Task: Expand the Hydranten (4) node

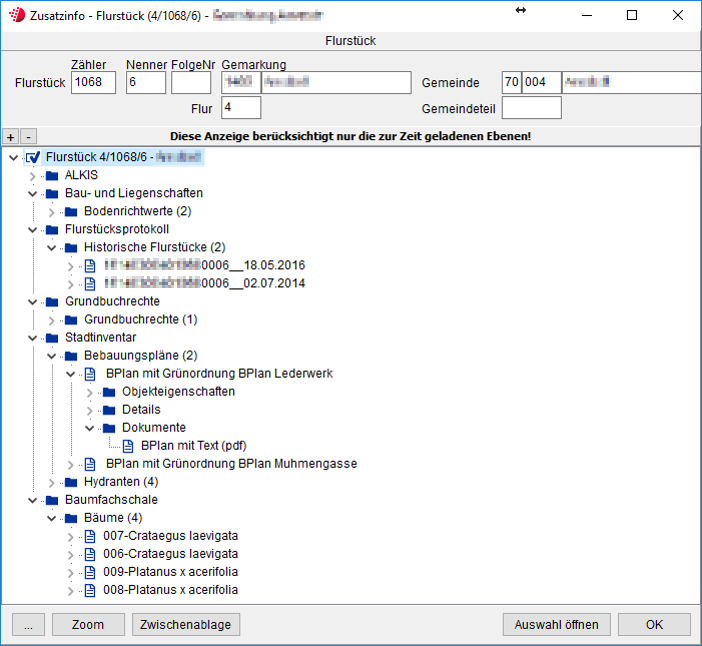Action: [51, 483]
